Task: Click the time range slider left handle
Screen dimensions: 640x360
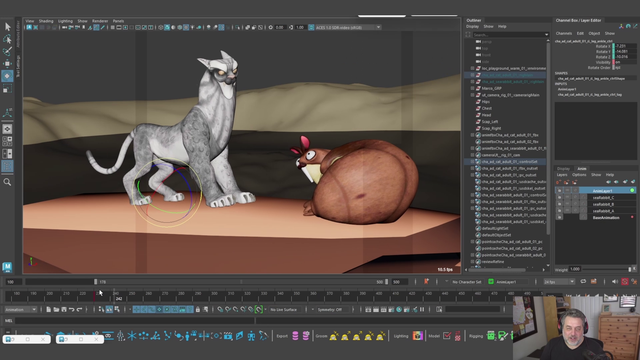Action: (x=96, y=282)
